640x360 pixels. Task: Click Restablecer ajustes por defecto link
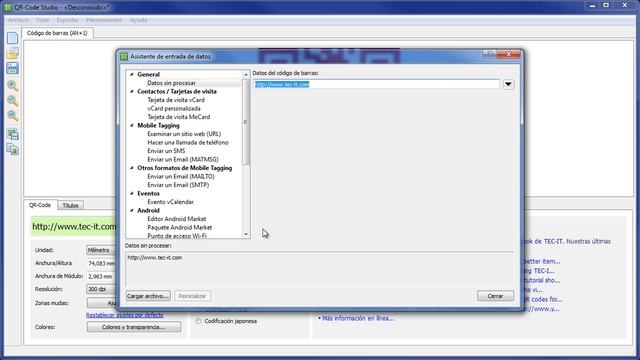(124, 315)
